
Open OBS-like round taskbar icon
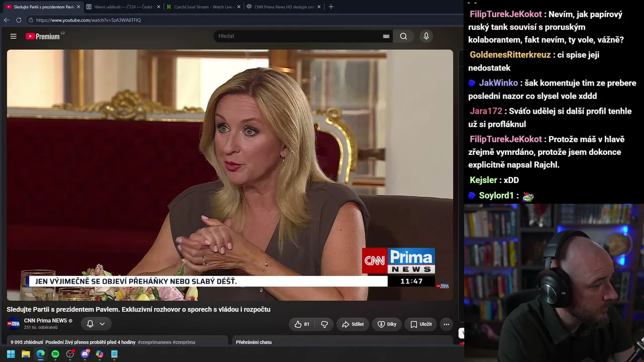point(70,354)
